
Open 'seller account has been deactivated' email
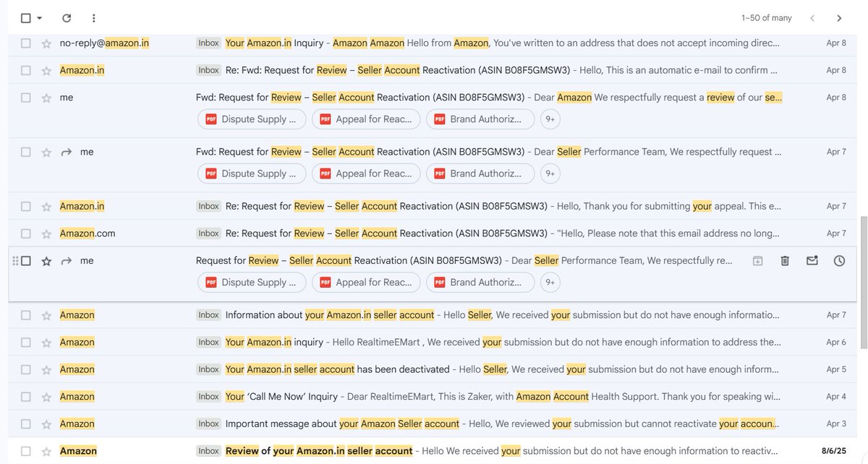tap(434, 370)
